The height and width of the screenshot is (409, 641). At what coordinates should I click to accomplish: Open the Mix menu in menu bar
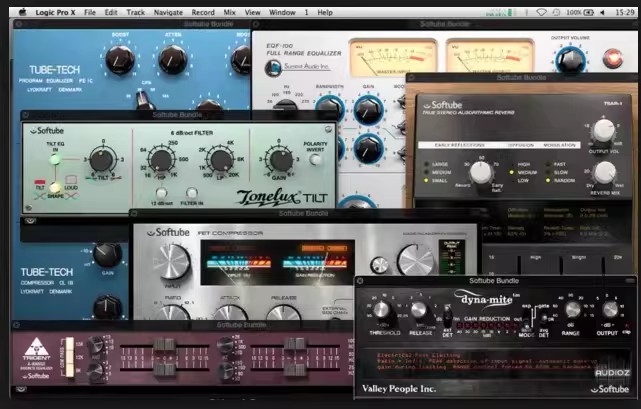[x=230, y=12]
